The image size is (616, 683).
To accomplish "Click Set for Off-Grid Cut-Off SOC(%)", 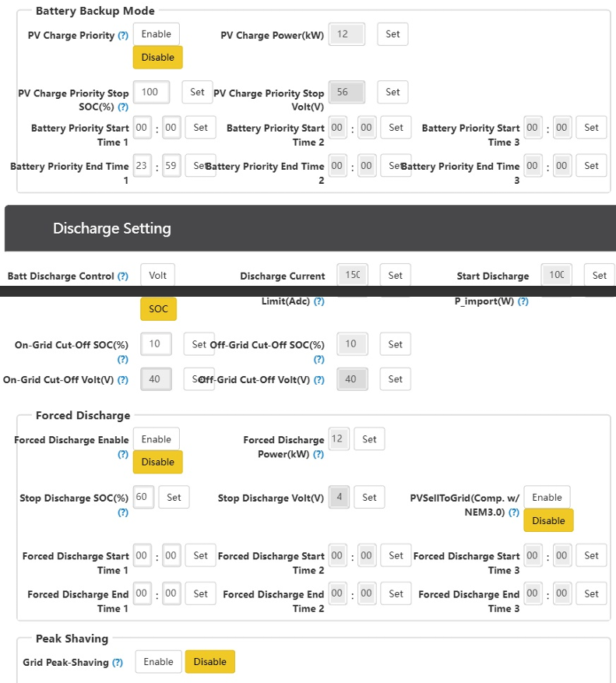I will (x=395, y=344).
